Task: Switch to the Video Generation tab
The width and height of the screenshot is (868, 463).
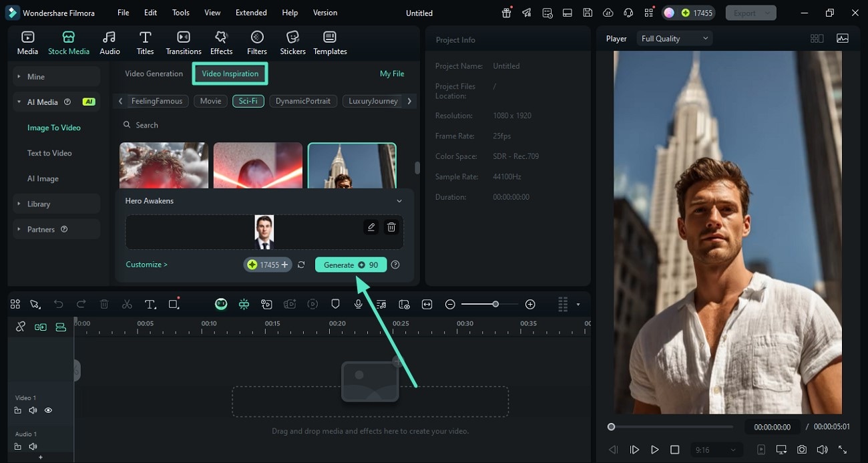Action: coord(154,73)
